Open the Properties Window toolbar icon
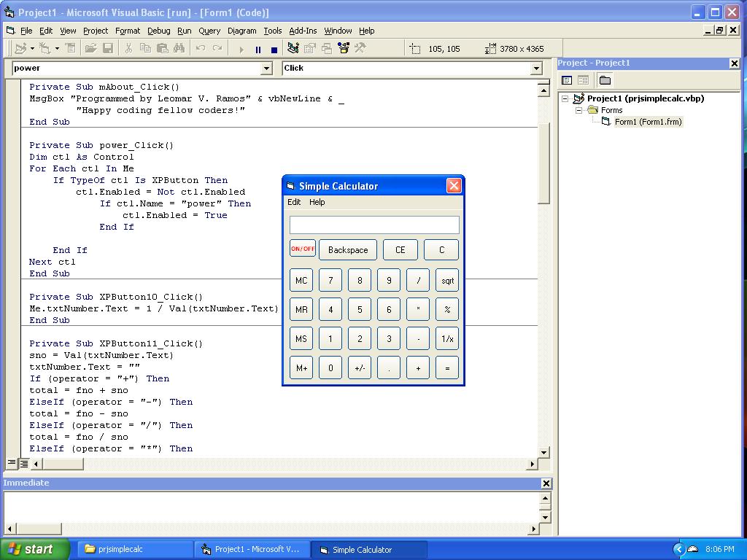The height and width of the screenshot is (560, 747). coord(309,48)
